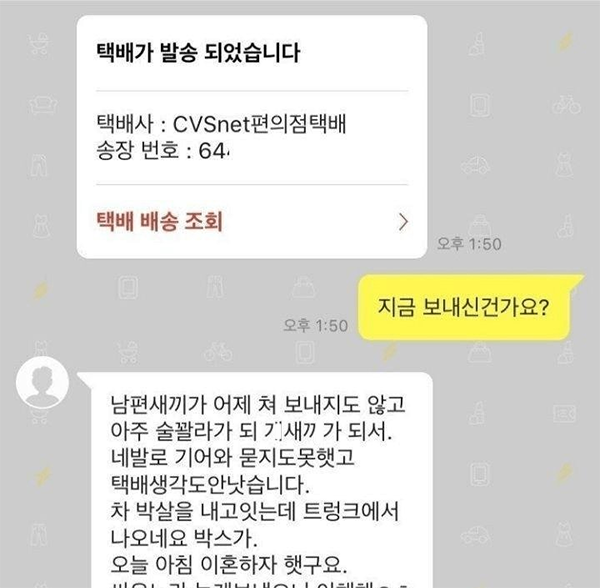This screenshot has height=588, width=600.
Task: Select the message line 택배생각도안낫습니다.
Action: point(210,484)
